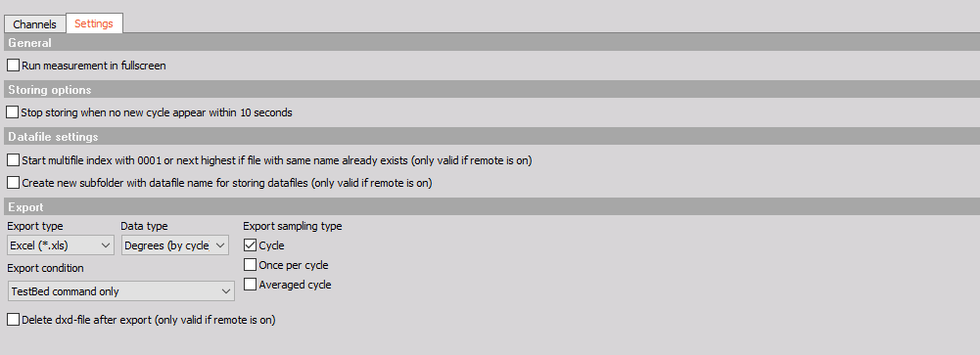
Task: Click the Storing options section header
Action: coord(490,89)
